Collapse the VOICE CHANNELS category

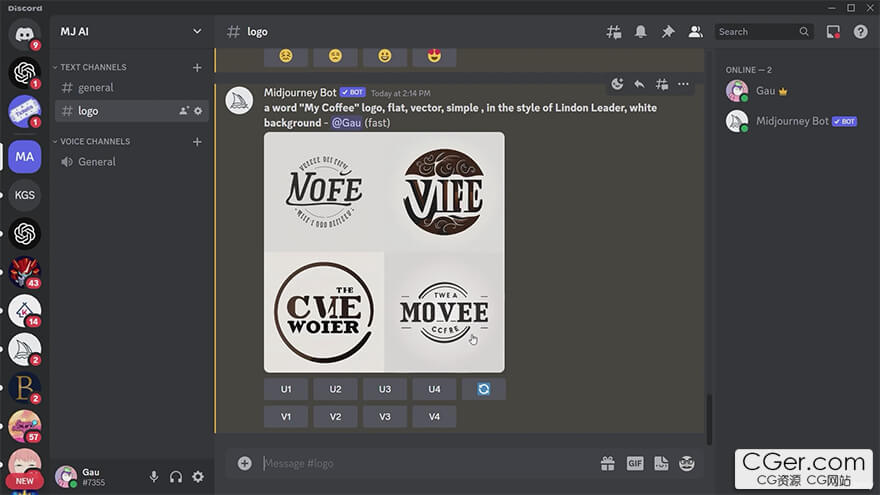tap(94, 142)
